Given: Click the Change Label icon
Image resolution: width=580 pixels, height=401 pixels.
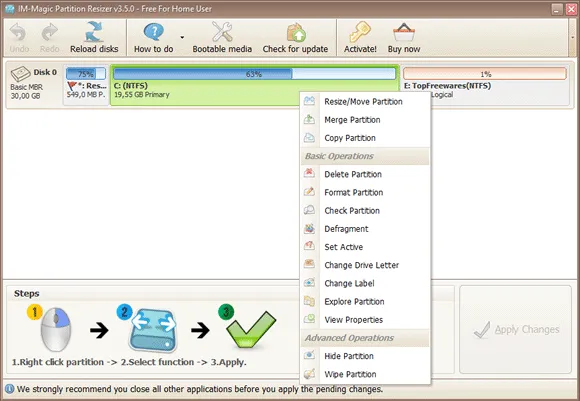Looking at the screenshot, I should (x=309, y=283).
